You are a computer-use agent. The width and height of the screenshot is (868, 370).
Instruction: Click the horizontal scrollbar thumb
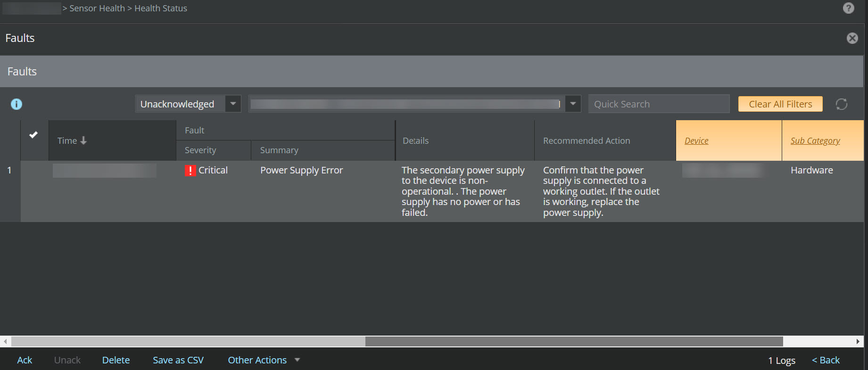(574, 341)
